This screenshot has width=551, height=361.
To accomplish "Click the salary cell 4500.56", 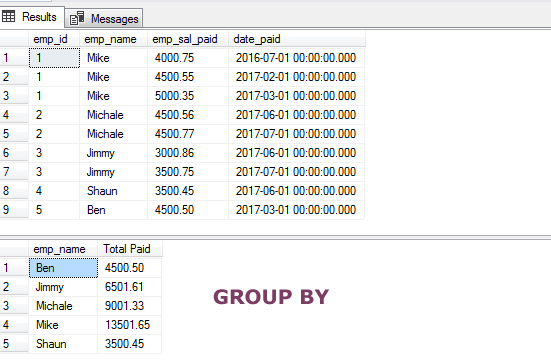I will tap(188, 115).
